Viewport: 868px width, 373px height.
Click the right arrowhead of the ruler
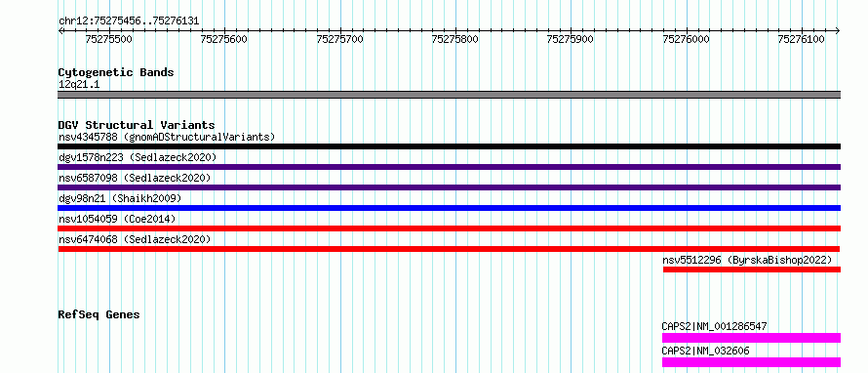[x=838, y=30]
